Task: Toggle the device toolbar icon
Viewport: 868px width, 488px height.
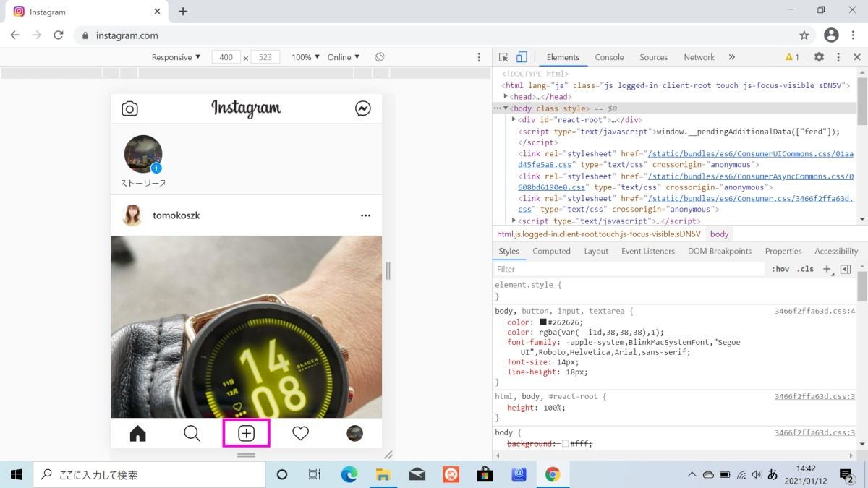Action: (522, 57)
